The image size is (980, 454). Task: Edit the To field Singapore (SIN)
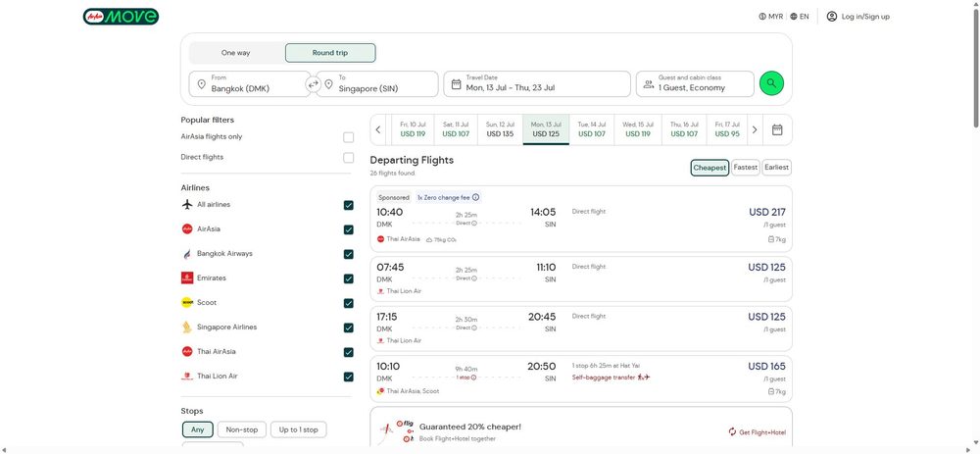[377, 83]
